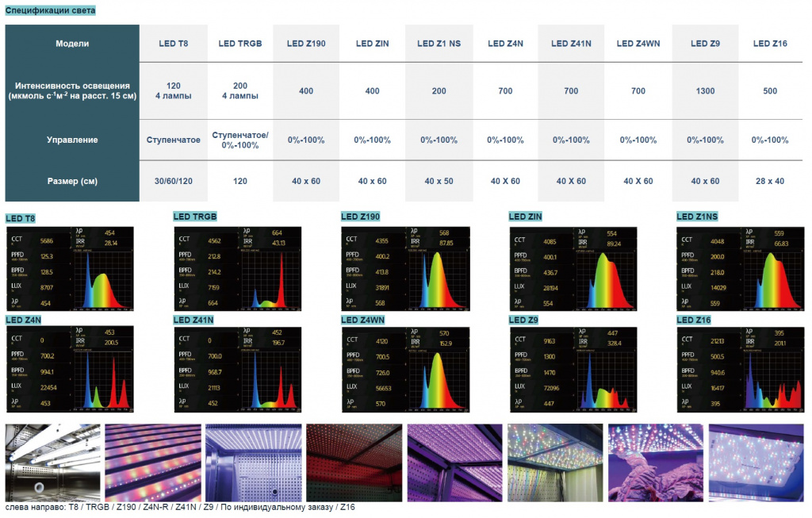Viewport: 812px width, 518px height.
Task: Click the T8 white tube lamps photo
Action: pyautogui.click(x=53, y=462)
